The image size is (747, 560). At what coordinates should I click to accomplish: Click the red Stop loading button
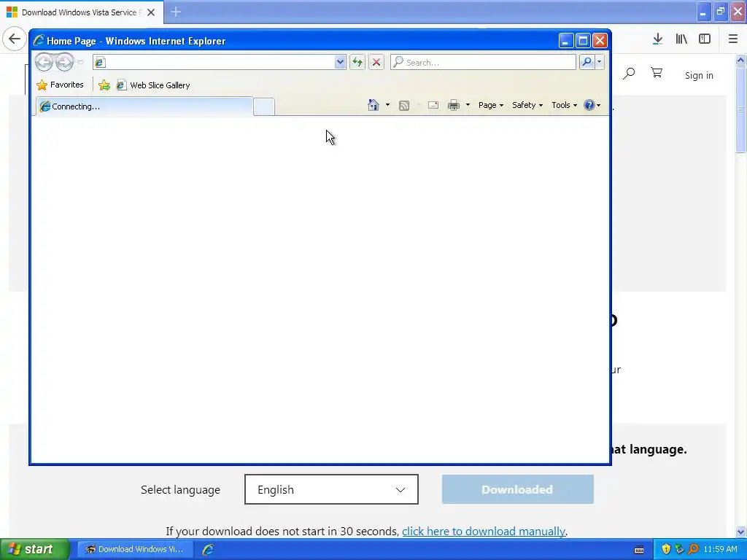(376, 63)
